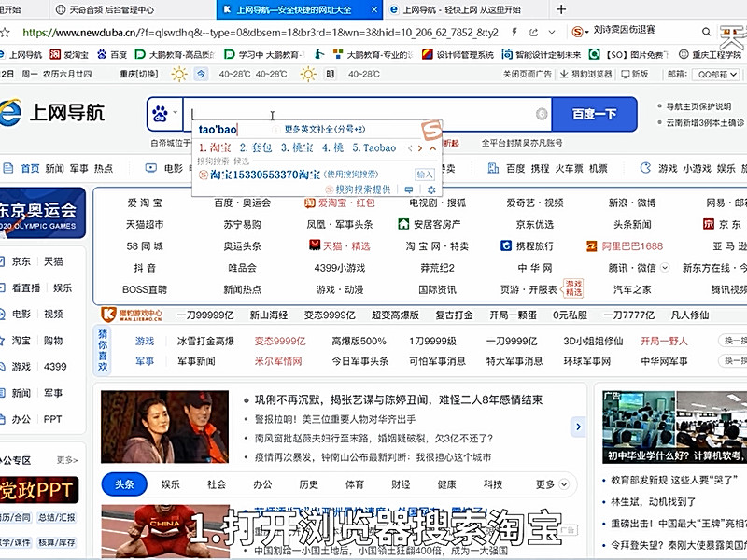Switch to the 娱乐 tab in the news section
This screenshot has width=747, height=560.
pyautogui.click(x=168, y=485)
